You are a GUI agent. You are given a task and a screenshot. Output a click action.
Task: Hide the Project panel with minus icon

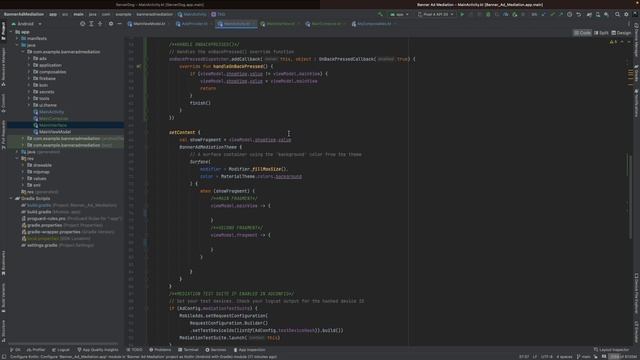(x=120, y=24)
